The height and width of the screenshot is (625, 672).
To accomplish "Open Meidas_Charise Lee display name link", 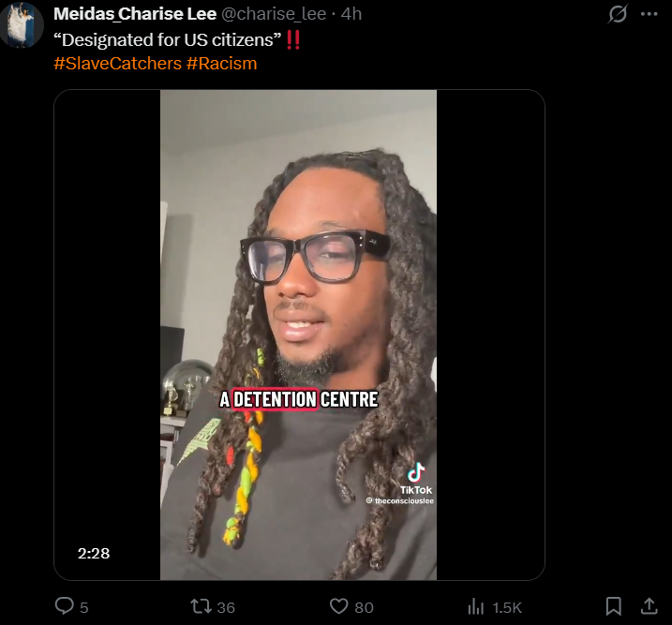I will (x=135, y=14).
